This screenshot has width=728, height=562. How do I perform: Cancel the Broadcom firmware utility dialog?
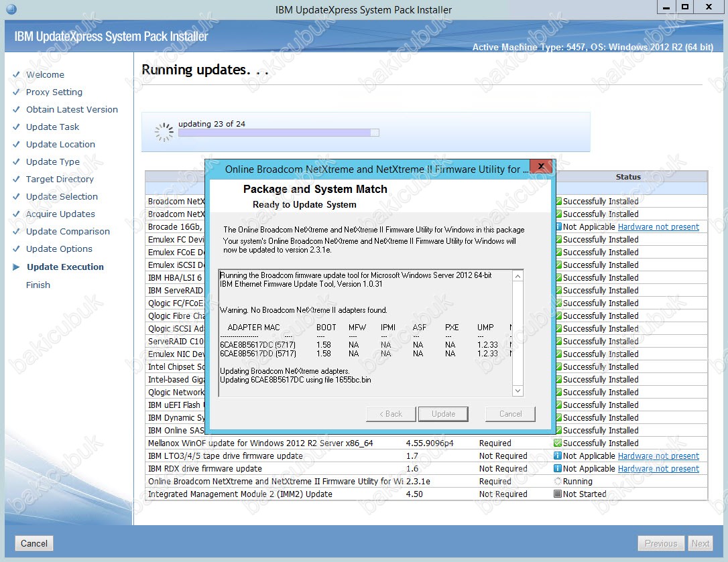[x=510, y=414]
